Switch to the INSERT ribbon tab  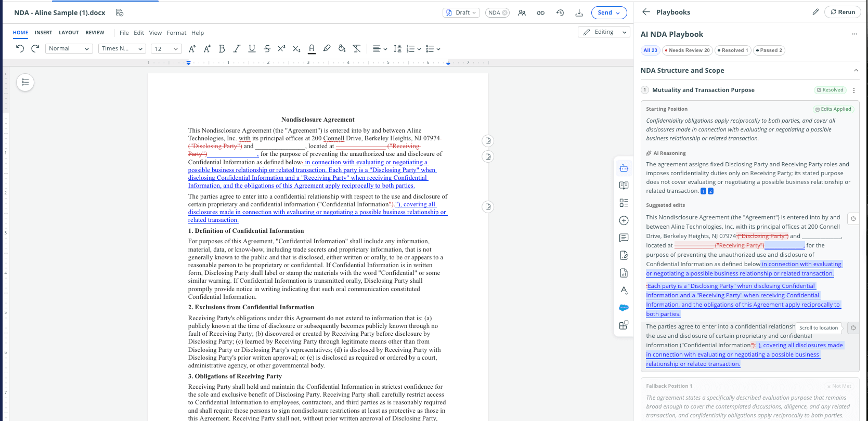pyautogui.click(x=43, y=33)
